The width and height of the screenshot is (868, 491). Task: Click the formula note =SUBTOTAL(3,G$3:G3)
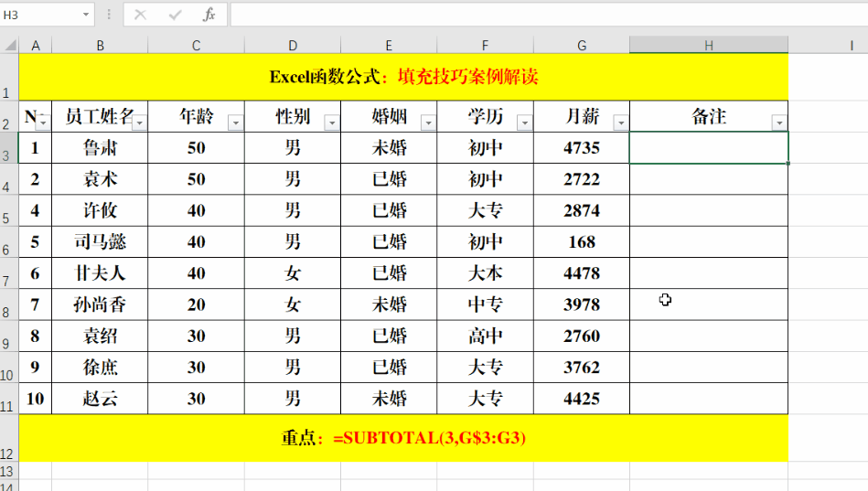[x=430, y=438]
